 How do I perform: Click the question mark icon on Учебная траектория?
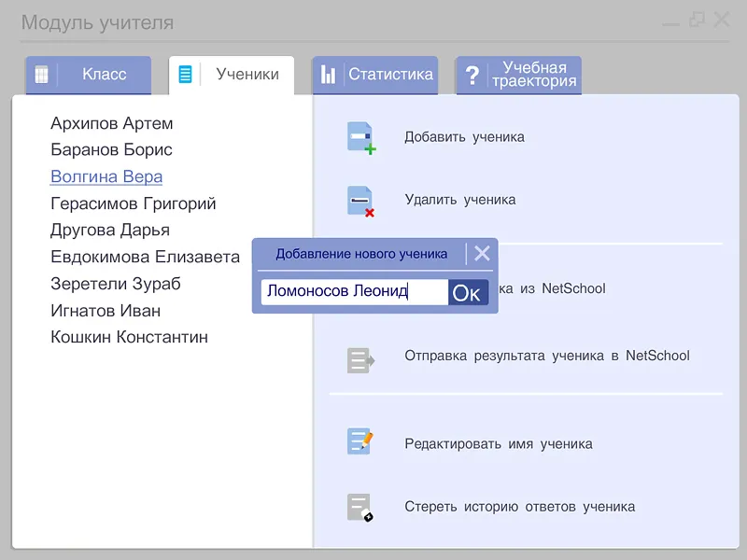pyautogui.click(x=474, y=75)
